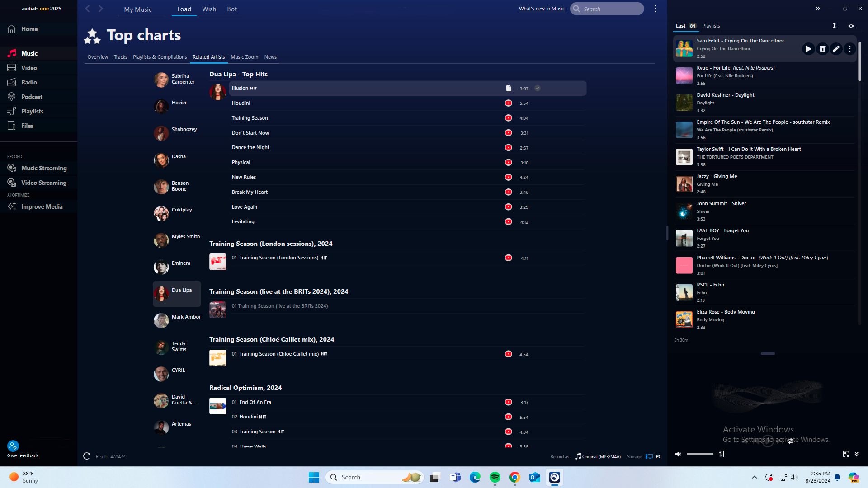Click the Give feedback link
Viewport: 868px width, 488px height.
point(23,455)
